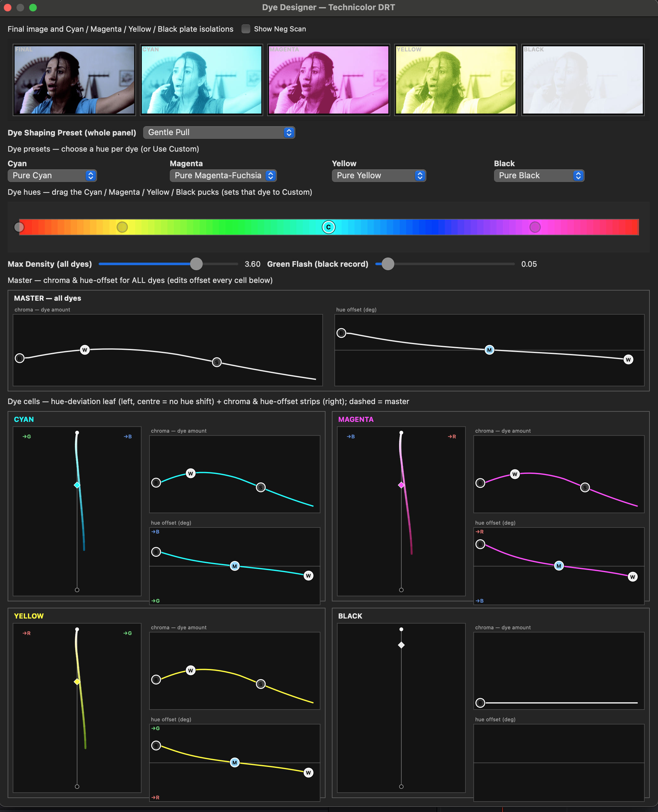
Task: Select Master chroma curve W point
Action: (85, 350)
